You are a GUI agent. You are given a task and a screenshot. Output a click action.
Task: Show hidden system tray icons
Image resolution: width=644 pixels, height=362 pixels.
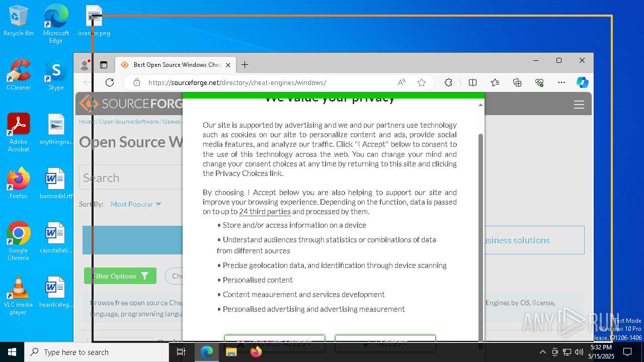point(542,352)
